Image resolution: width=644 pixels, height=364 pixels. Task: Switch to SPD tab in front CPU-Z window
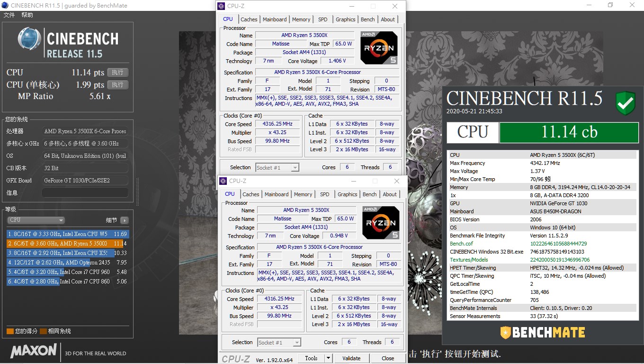(325, 194)
